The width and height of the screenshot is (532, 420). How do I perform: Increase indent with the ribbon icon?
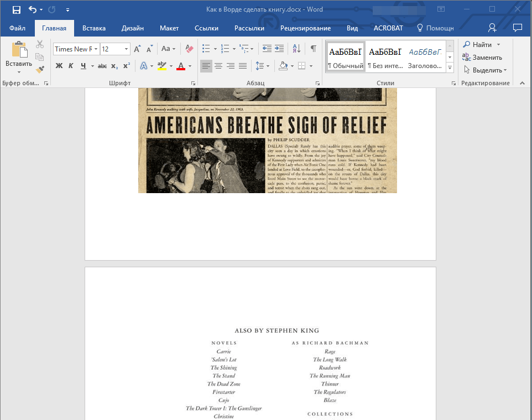point(279,49)
